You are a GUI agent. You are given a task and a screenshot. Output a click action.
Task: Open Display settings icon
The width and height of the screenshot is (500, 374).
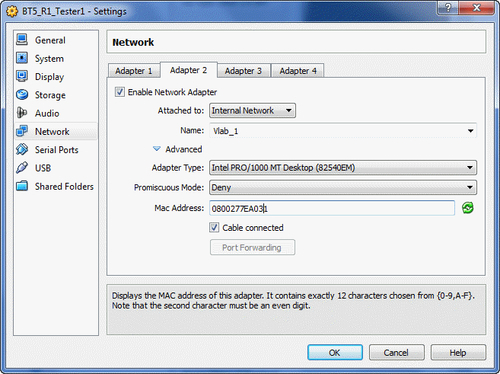(22, 76)
